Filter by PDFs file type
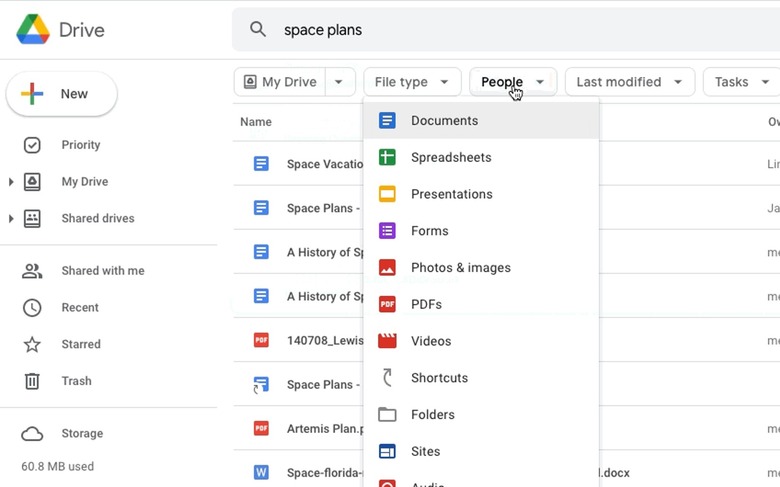Image resolution: width=780 pixels, height=487 pixels. tap(426, 304)
